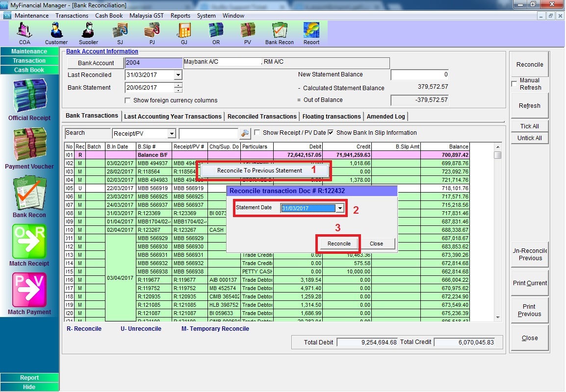The width and height of the screenshot is (566, 392).
Task: Click Reconcile button in the dialog
Action: click(339, 244)
